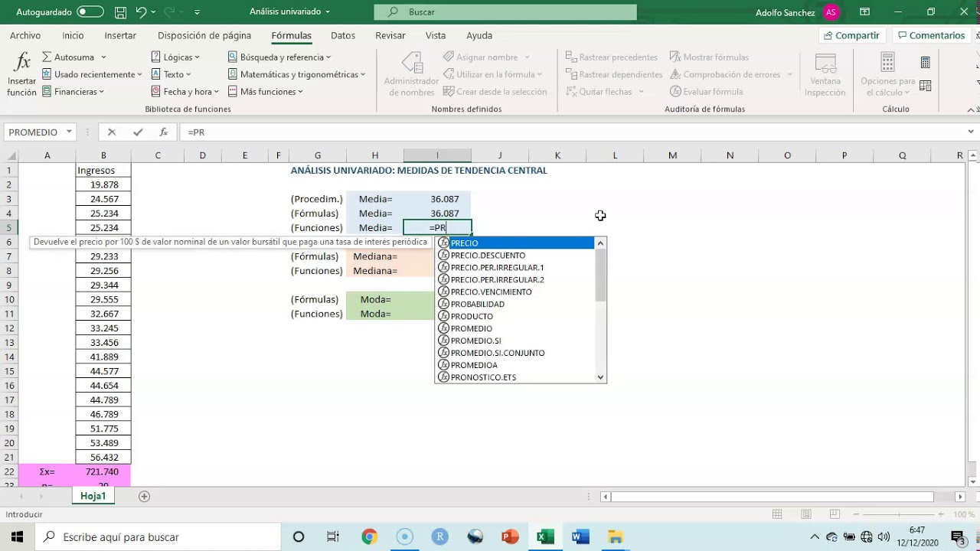Open Texto functions list

171,74
